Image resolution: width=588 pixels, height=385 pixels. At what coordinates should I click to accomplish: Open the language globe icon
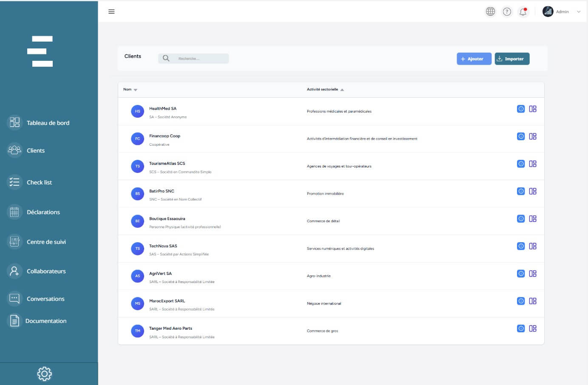pos(490,11)
